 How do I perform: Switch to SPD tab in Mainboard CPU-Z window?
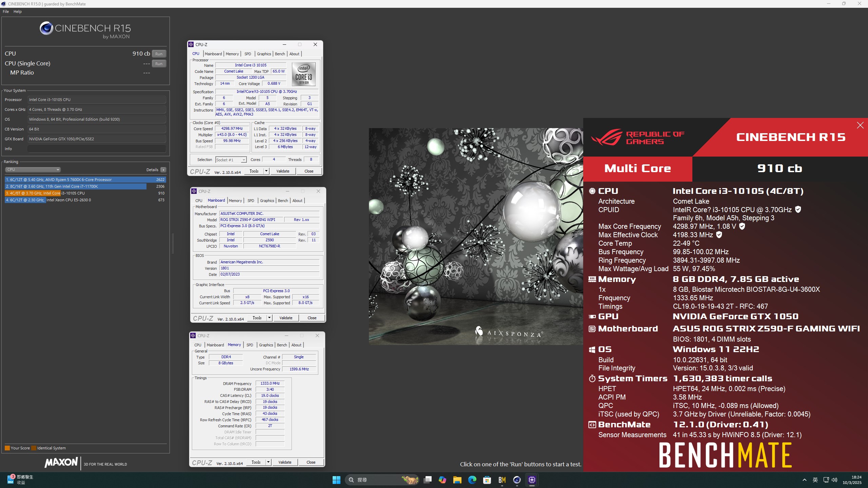(251, 201)
